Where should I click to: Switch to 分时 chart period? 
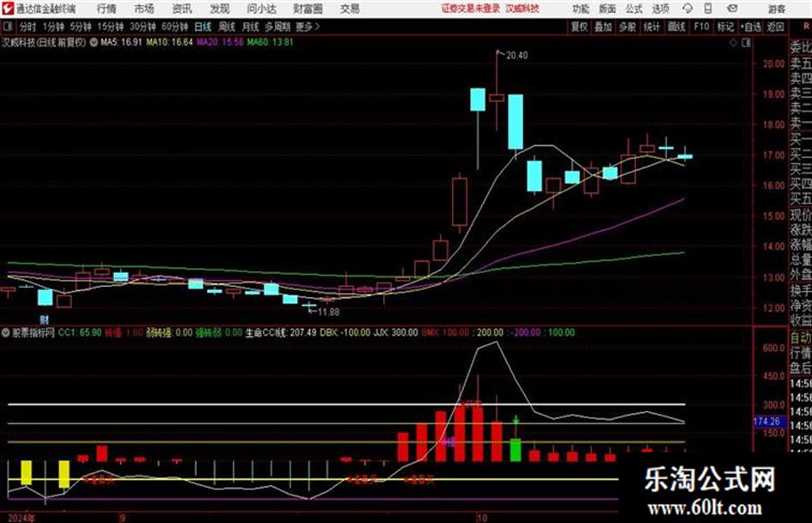28,27
